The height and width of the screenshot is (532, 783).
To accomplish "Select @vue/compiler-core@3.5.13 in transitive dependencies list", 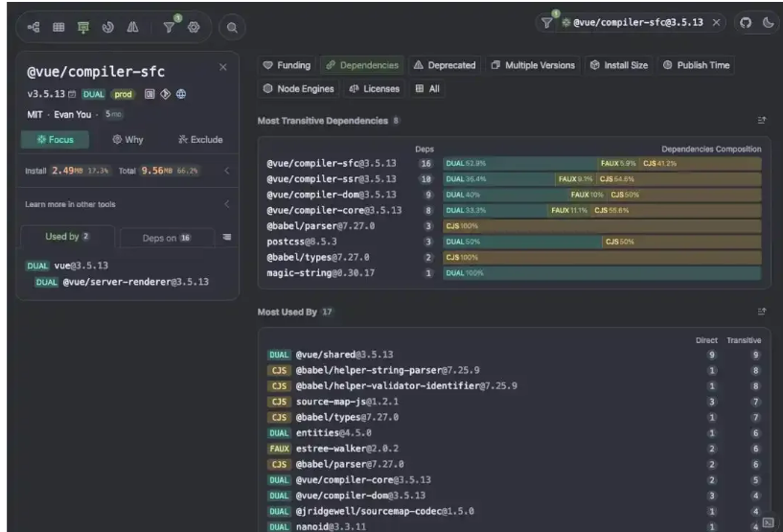I will [334, 210].
